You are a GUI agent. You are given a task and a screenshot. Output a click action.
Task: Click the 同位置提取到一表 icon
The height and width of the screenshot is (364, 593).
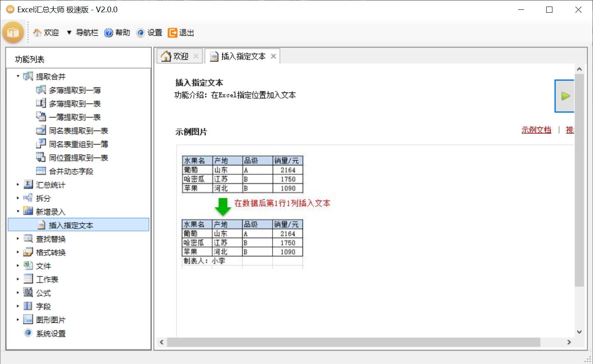pyautogui.click(x=41, y=157)
